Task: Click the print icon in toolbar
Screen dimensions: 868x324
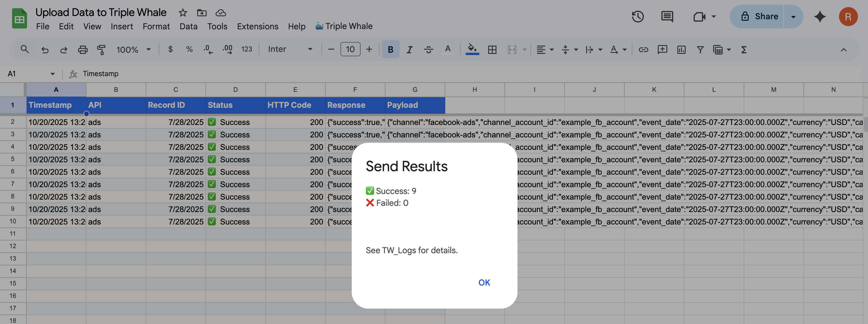Action: pyautogui.click(x=83, y=49)
